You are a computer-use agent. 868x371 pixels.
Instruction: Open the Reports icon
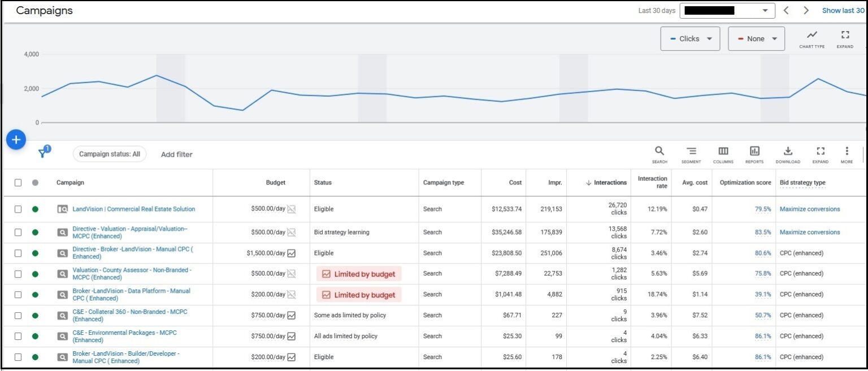754,154
